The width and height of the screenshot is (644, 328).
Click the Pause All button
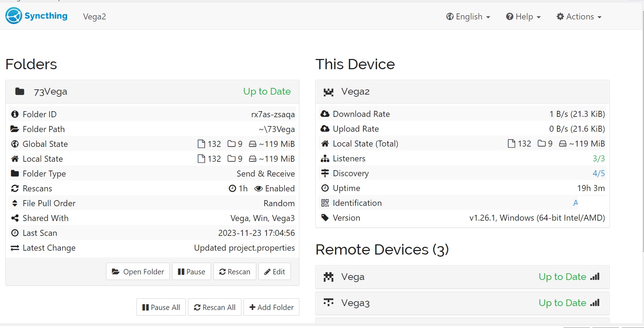pos(161,307)
